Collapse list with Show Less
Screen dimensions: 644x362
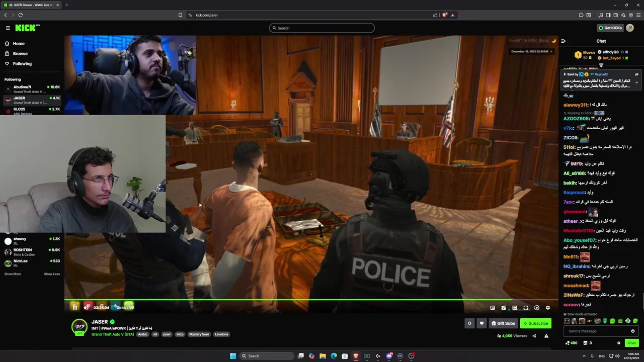pyautogui.click(x=52, y=274)
